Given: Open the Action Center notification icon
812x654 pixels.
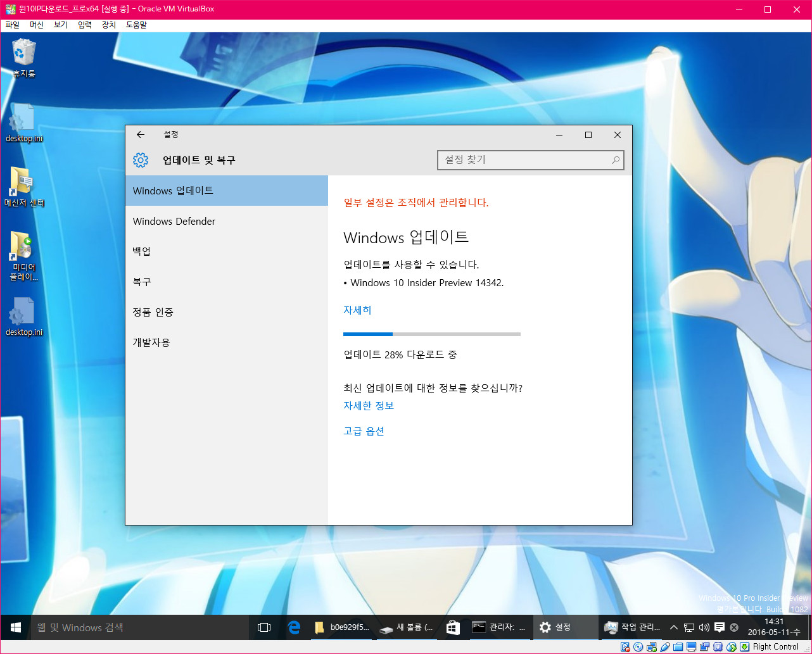Looking at the screenshot, I should click(x=720, y=627).
